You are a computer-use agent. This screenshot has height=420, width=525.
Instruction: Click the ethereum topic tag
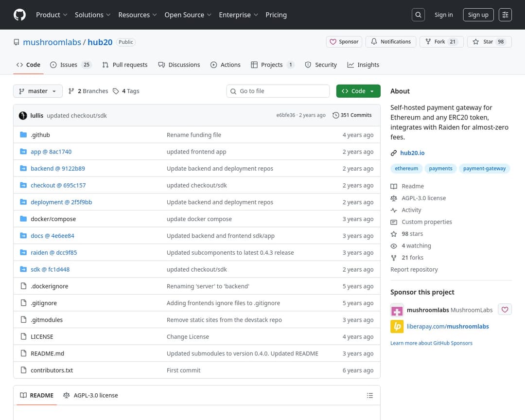(406, 169)
